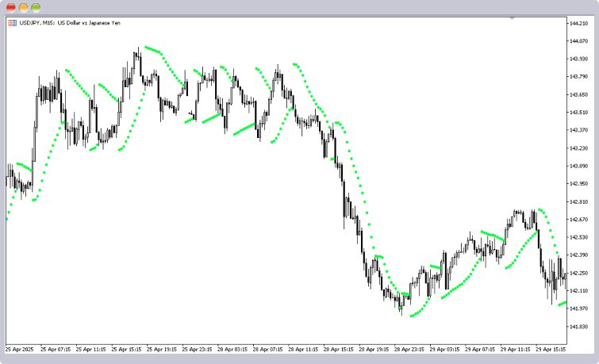The height and width of the screenshot is (364, 599).
Task: Select the 141.830 price axis label
Action: click(x=578, y=327)
